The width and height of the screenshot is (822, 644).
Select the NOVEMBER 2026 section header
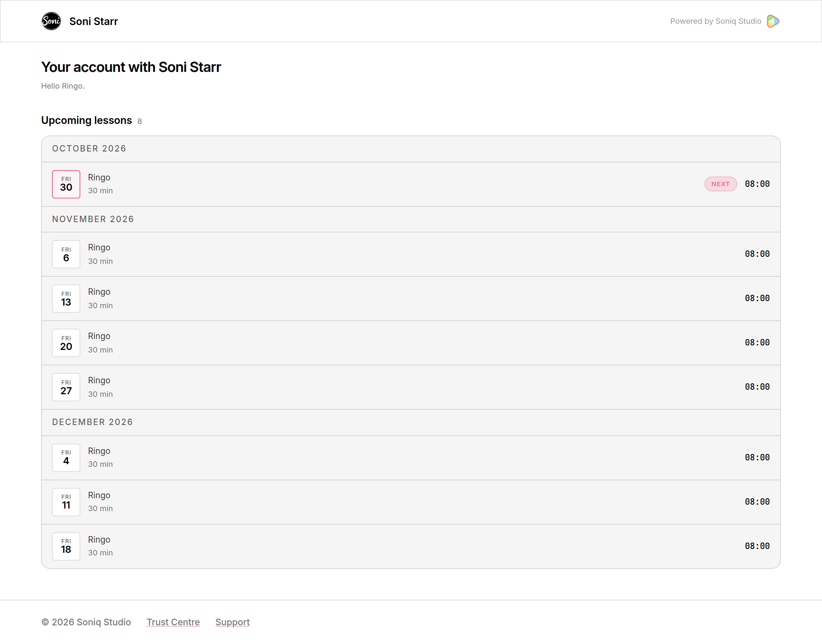[411, 219]
